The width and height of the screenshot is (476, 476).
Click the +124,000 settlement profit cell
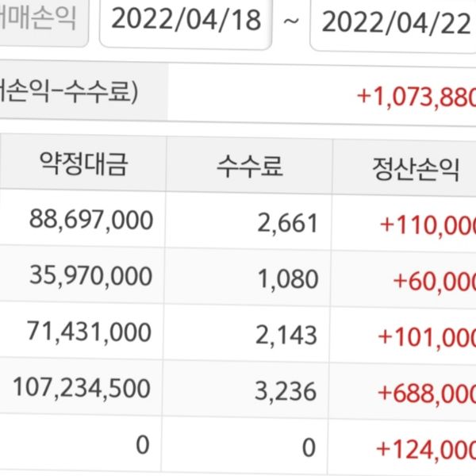pyautogui.click(x=424, y=449)
